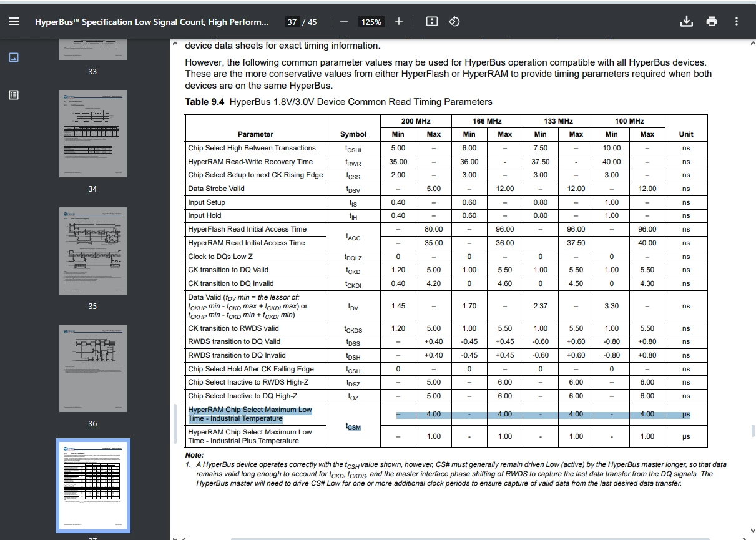756x540 pixels.
Task: Switch sidebar to document outline view
Action: [14, 95]
